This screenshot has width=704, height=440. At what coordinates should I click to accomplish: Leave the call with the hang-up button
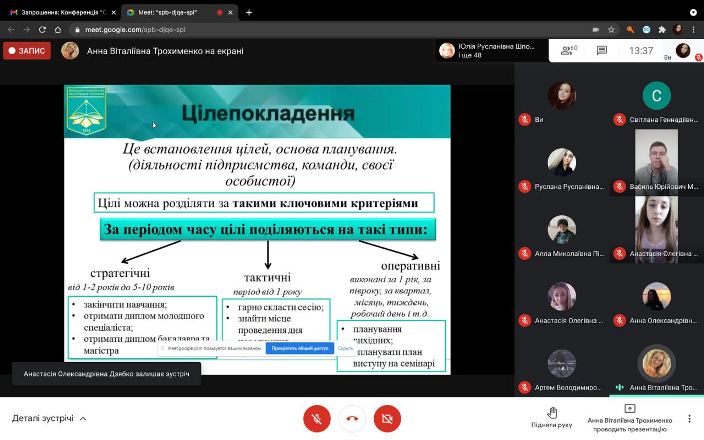tap(352, 418)
